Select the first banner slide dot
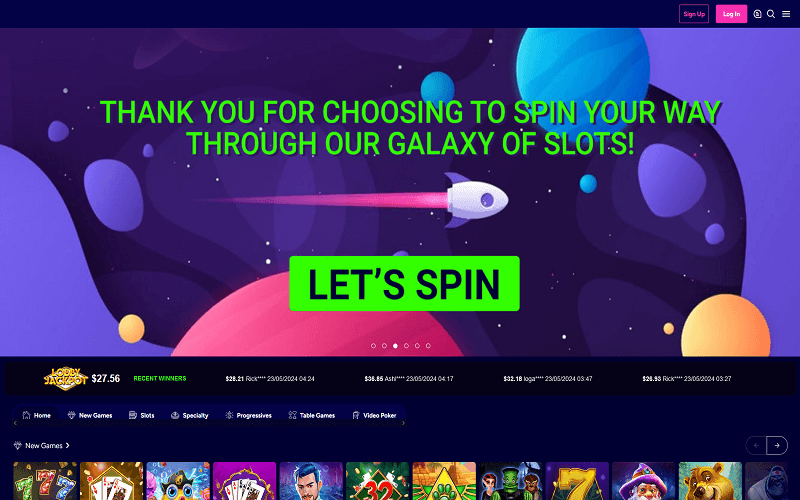 373,346
